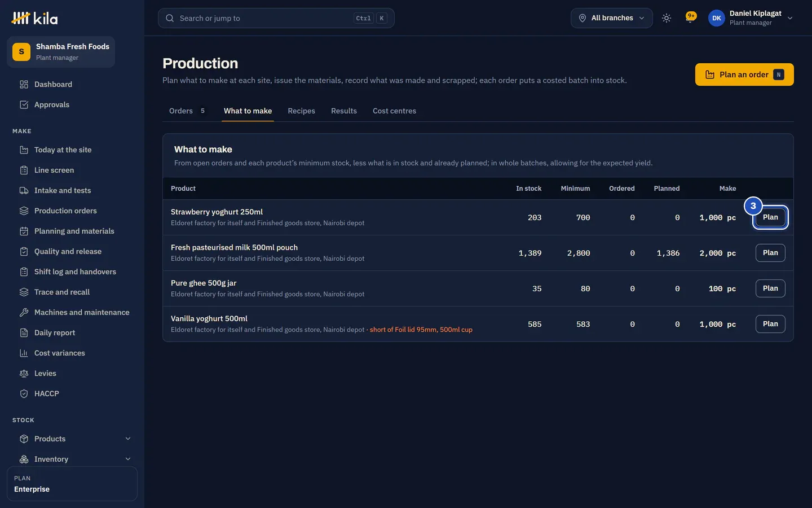Switch to the Recipes tab

point(302,111)
